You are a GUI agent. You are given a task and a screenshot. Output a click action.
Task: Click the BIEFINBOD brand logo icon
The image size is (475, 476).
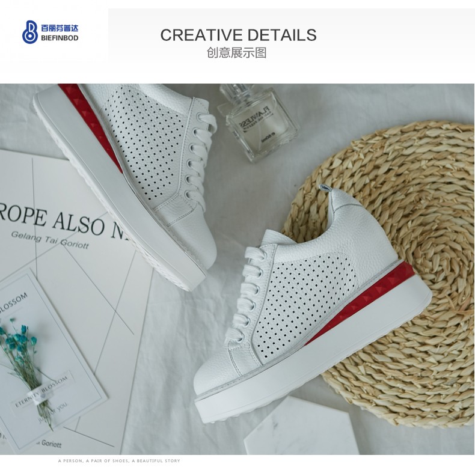point(30,32)
